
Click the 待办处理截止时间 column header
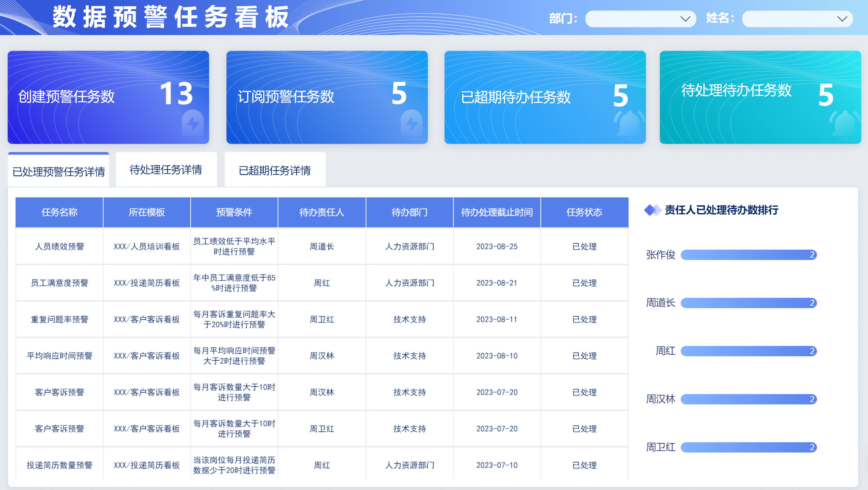(497, 212)
